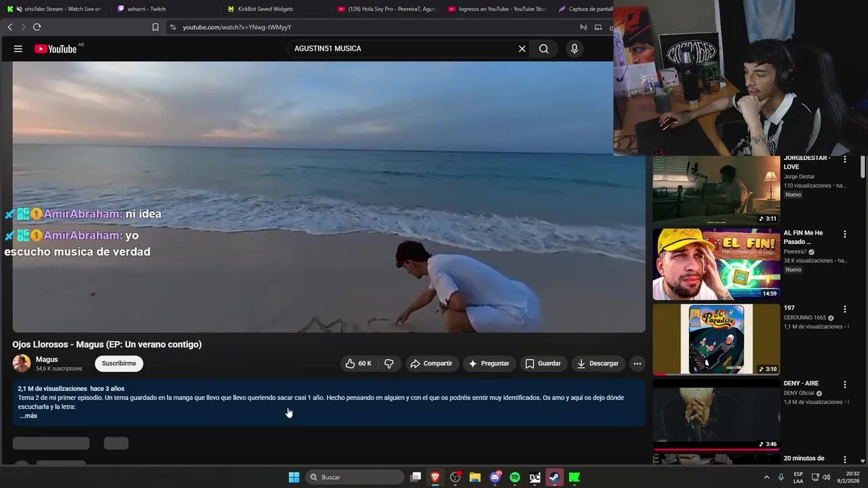Open options menu for 20 minutos de
The image size is (868, 488).
pyautogui.click(x=844, y=460)
